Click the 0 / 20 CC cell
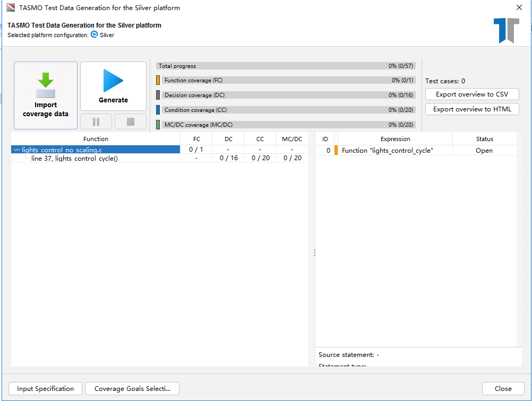532x401 pixels. point(260,158)
